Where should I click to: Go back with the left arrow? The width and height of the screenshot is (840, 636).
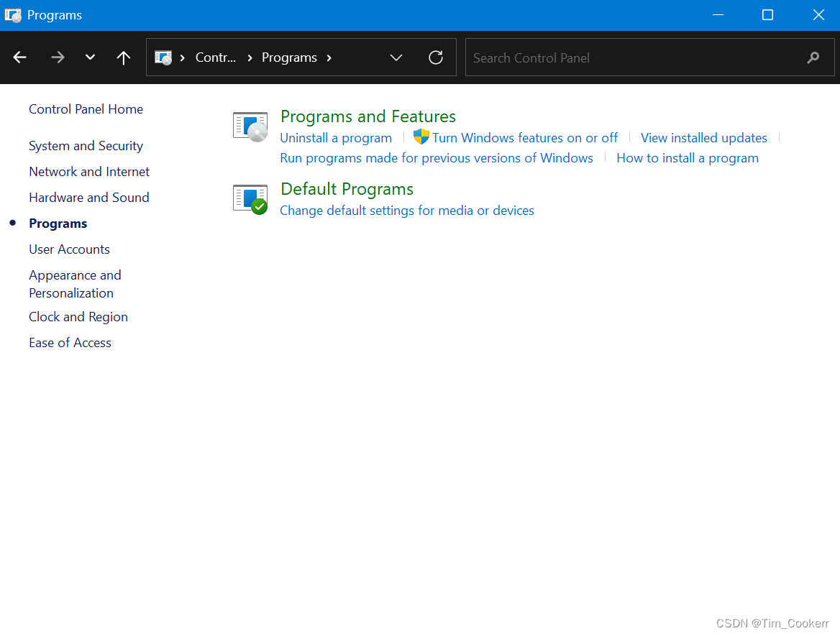tap(20, 57)
